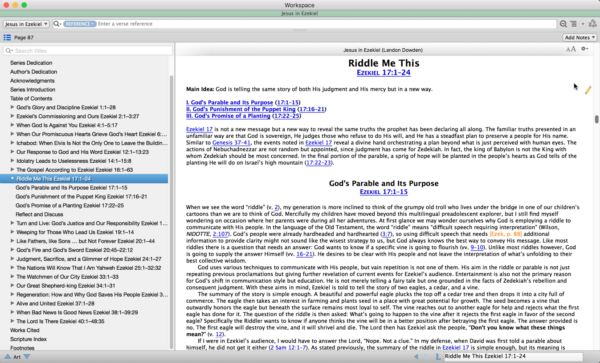
Task: Open Scripture Index in the sidebar
Action: [x=28, y=339]
